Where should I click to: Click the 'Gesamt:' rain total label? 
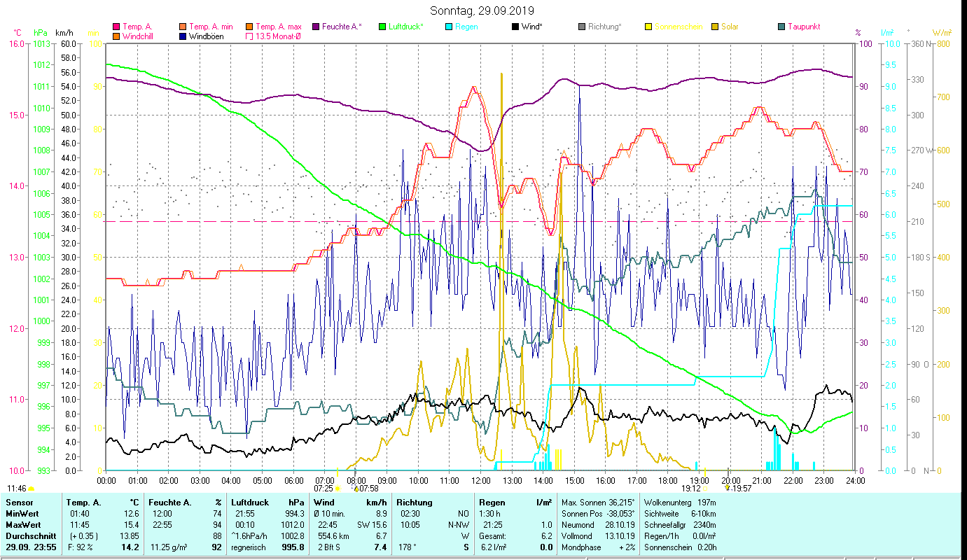[x=492, y=535]
